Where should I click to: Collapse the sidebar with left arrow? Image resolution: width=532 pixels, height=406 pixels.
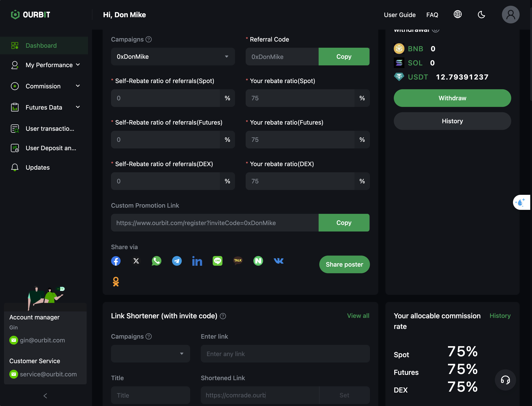coord(45,396)
